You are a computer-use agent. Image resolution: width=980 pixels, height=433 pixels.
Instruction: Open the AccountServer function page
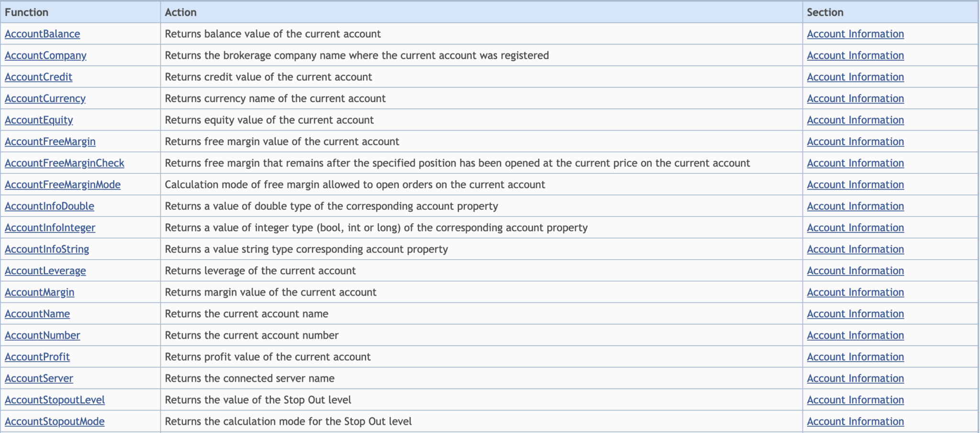(x=39, y=379)
